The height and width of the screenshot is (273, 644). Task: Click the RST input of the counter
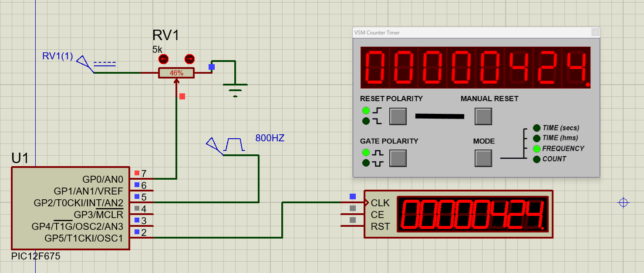point(380,226)
